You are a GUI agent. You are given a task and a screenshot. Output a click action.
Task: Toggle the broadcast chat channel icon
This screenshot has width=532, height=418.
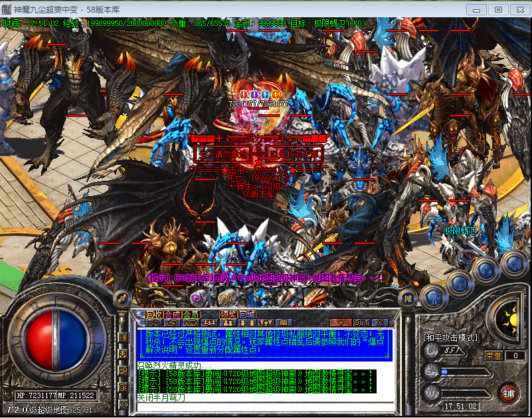123,338
